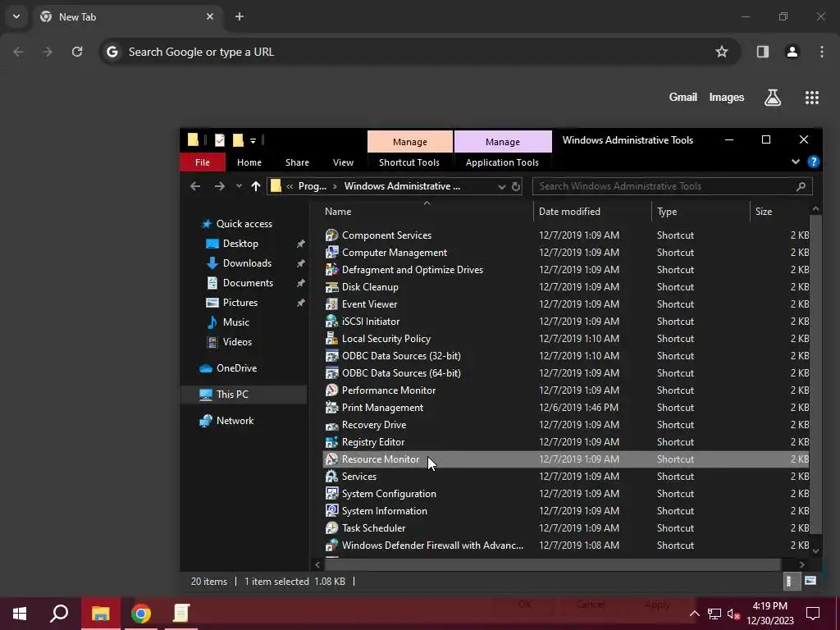
Task: Open taskbar search magnifier
Action: tap(59, 614)
